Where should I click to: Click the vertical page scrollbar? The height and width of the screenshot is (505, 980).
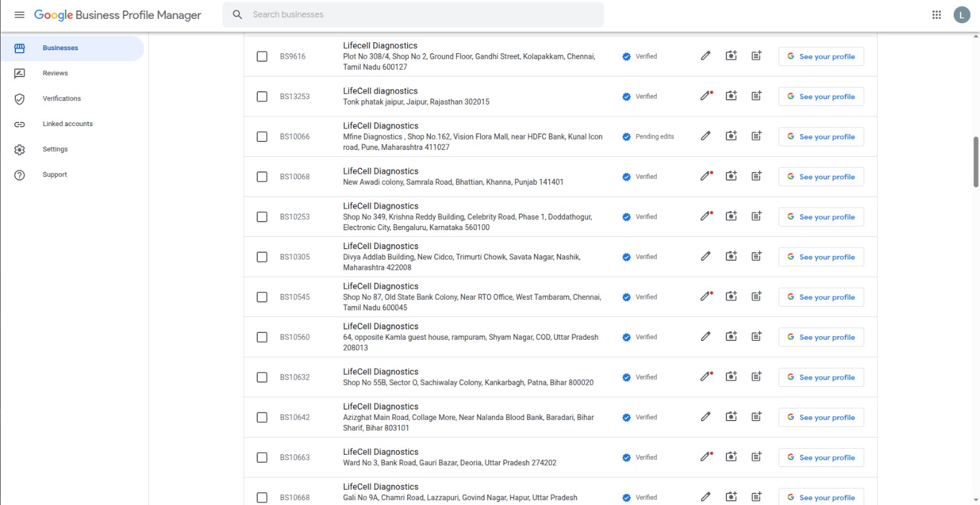[976, 162]
